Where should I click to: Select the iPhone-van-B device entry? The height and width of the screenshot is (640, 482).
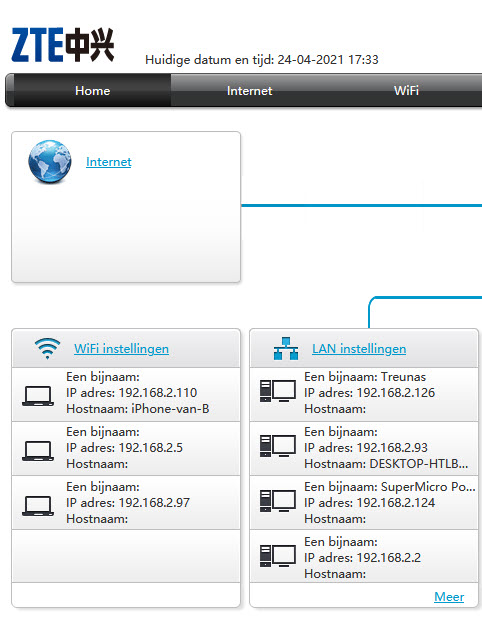(x=126, y=394)
